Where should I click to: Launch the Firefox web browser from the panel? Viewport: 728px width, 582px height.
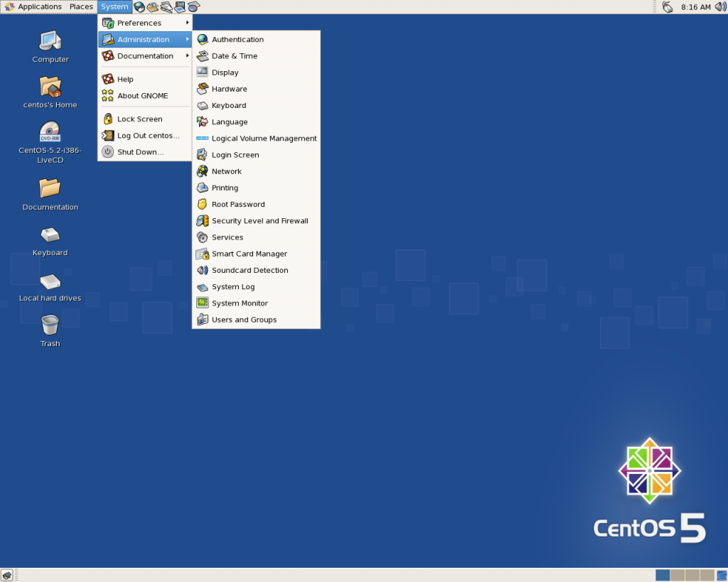[139, 6]
